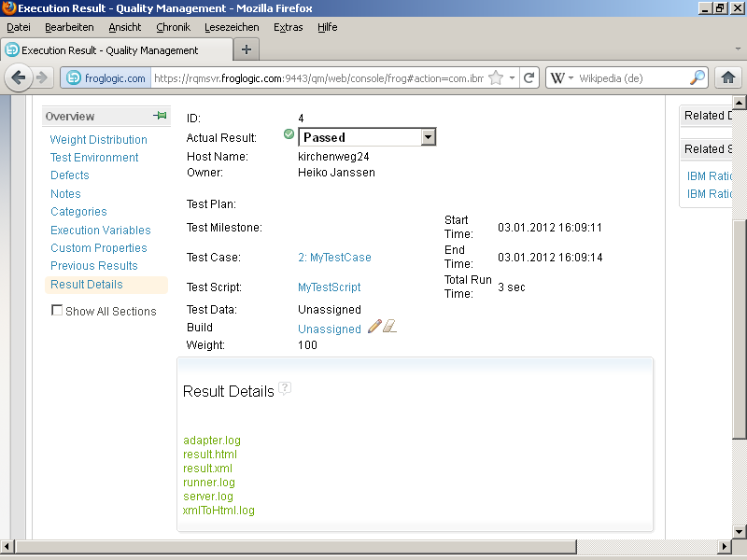Viewport: 747px width, 560px height.
Task: Click the help icon beside Result Details
Action: pos(285,388)
